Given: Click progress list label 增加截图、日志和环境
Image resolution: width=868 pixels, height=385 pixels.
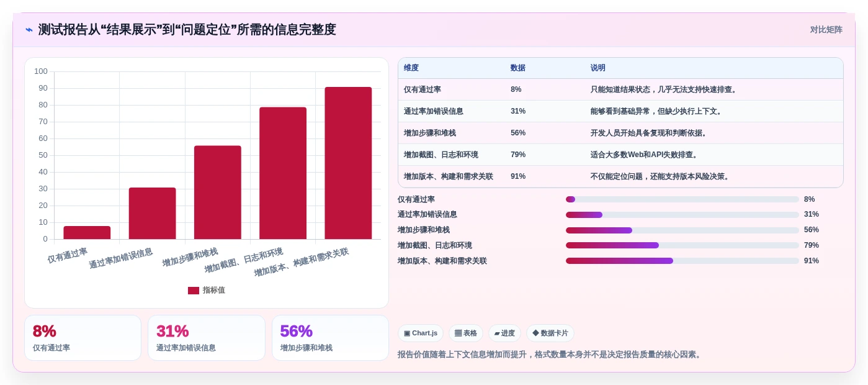Looking at the screenshot, I should 435,245.
